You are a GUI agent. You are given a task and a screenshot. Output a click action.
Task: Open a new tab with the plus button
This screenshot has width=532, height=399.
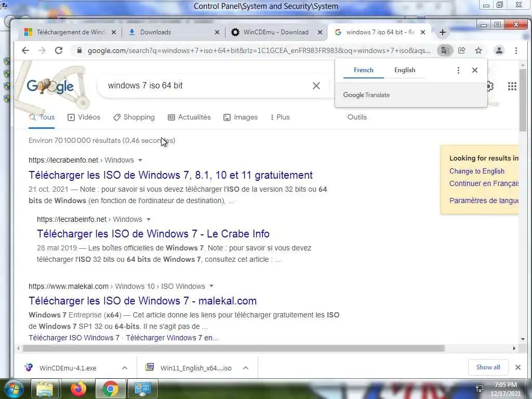(x=443, y=32)
